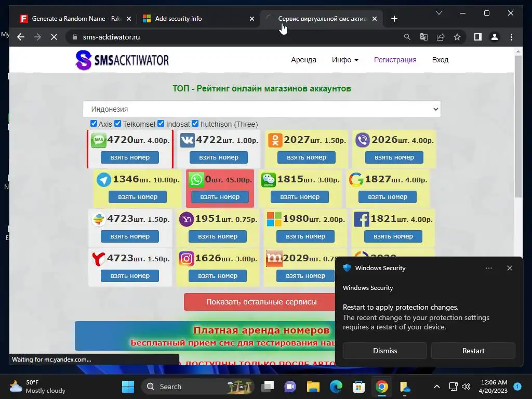Switch to Add security info tab
This screenshot has width=532, height=399.
click(x=198, y=19)
